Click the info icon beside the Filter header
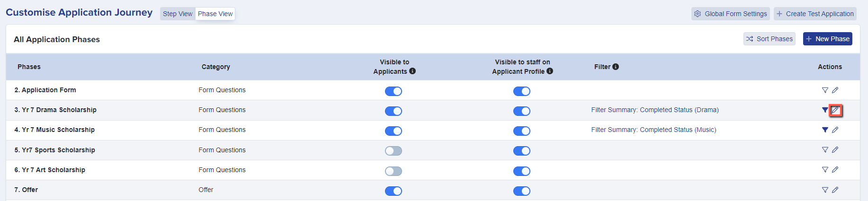Screen dimensions: 868x201 (616, 67)
